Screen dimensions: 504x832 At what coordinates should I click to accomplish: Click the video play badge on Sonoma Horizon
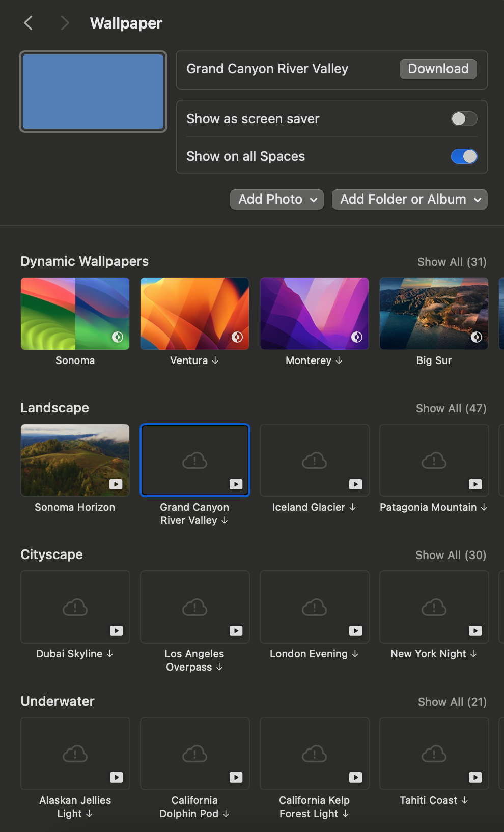[116, 484]
